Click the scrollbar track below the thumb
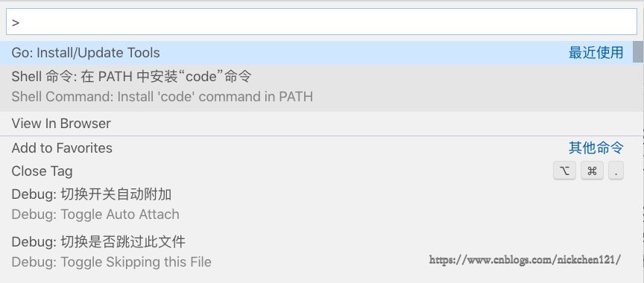644x283 pixels. (x=638, y=172)
